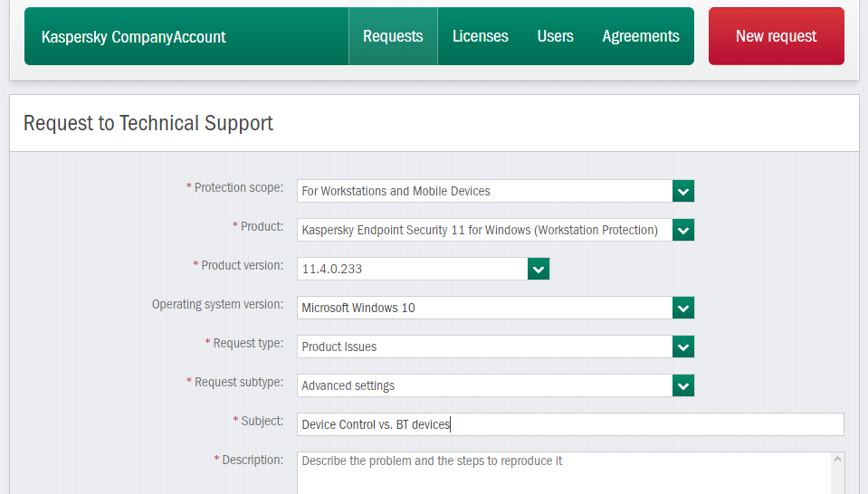Click the Protection scope dropdown arrow icon

[x=683, y=191]
